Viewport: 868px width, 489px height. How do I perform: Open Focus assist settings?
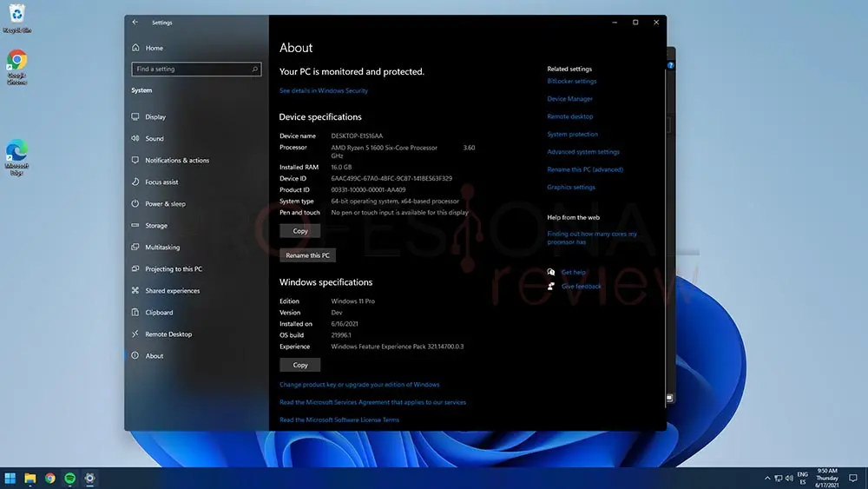(155, 182)
